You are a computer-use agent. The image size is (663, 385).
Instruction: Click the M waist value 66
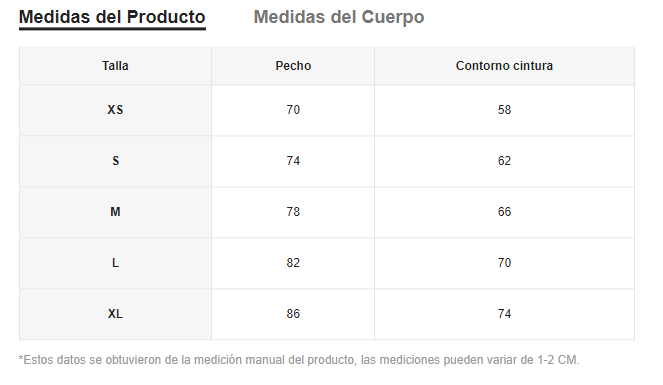[504, 212]
